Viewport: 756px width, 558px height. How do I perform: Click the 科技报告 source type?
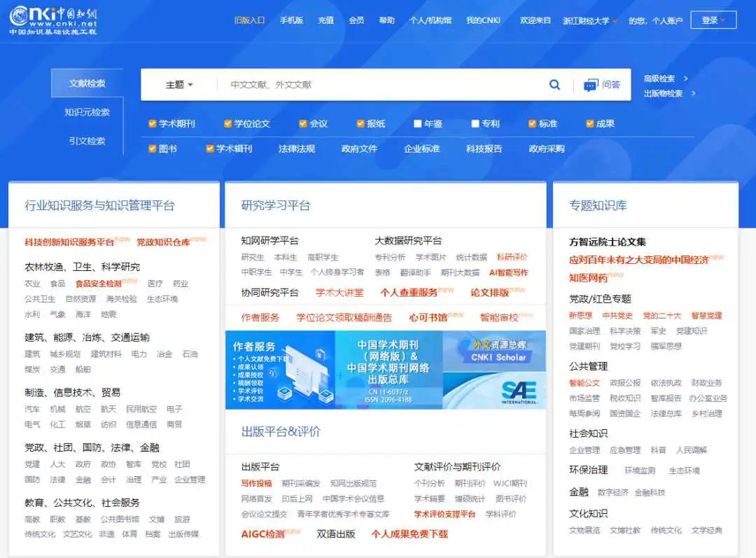click(x=484, y=148)
